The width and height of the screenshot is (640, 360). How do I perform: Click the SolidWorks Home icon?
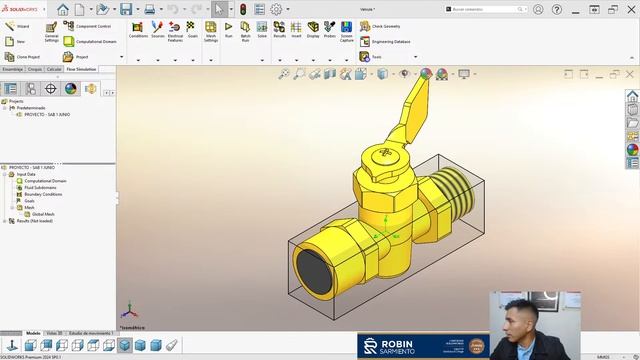click(x=63, y=9)
